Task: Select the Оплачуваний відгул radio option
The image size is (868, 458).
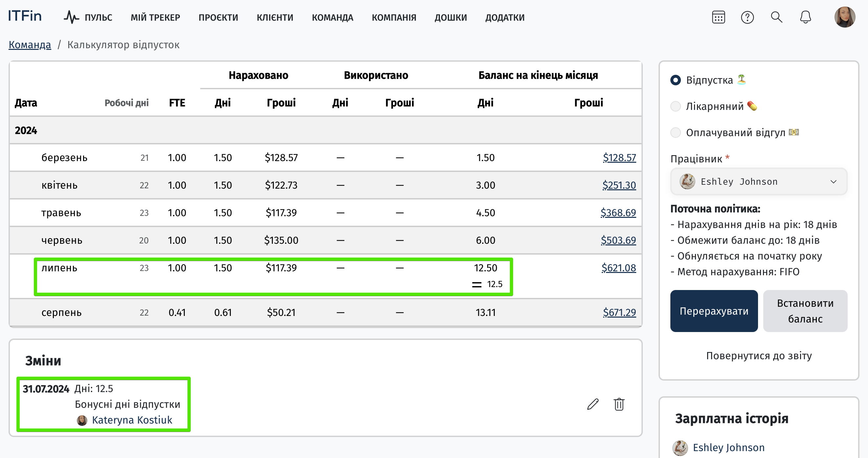Action: tap(676, 133)
